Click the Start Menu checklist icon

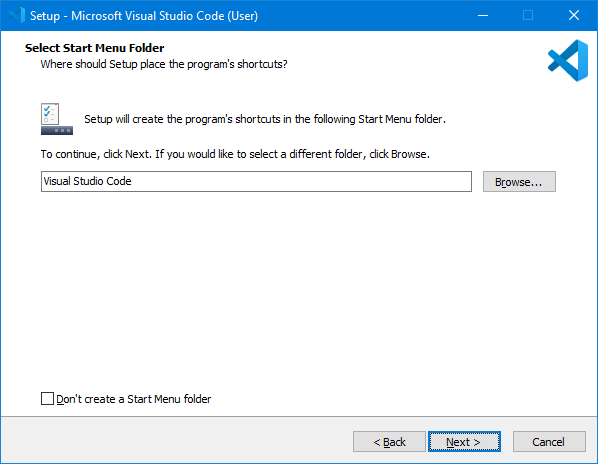[57, 119]
